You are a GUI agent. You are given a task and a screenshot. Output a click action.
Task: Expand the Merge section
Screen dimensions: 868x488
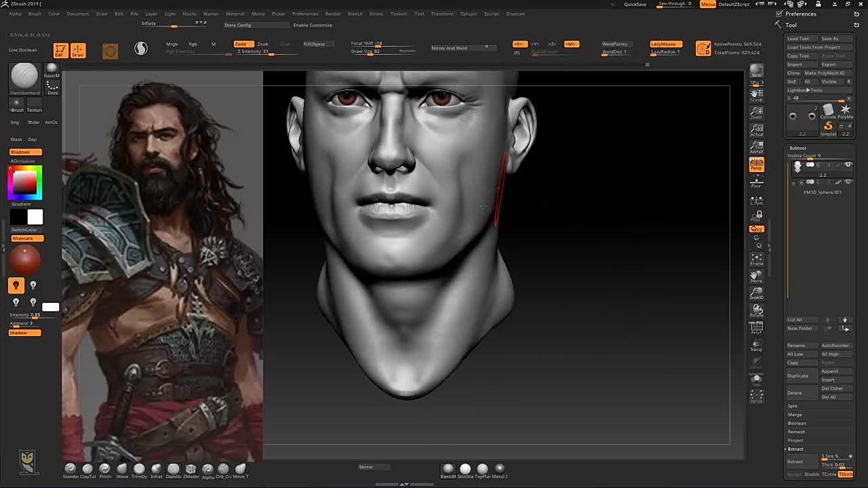(795, 415)
